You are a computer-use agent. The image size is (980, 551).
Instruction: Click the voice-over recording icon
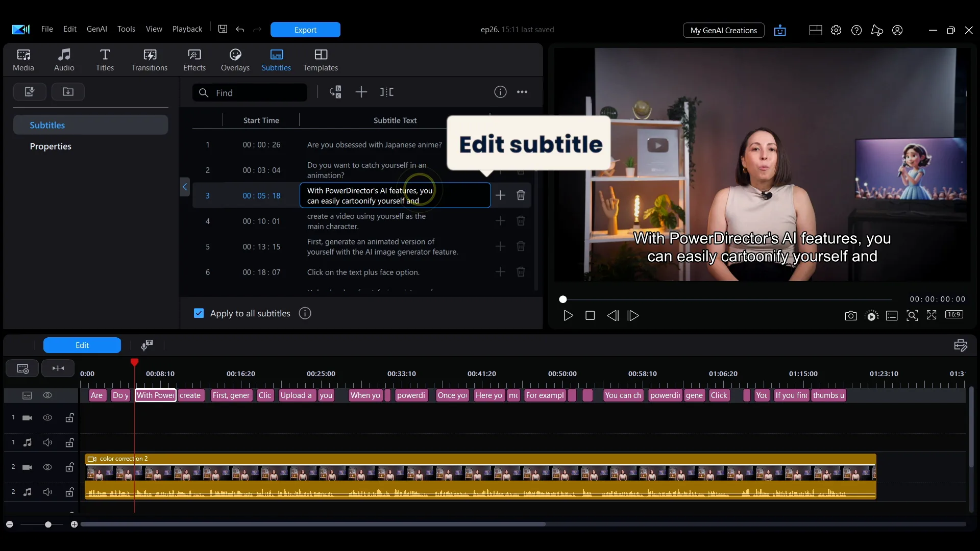point(147,345)
